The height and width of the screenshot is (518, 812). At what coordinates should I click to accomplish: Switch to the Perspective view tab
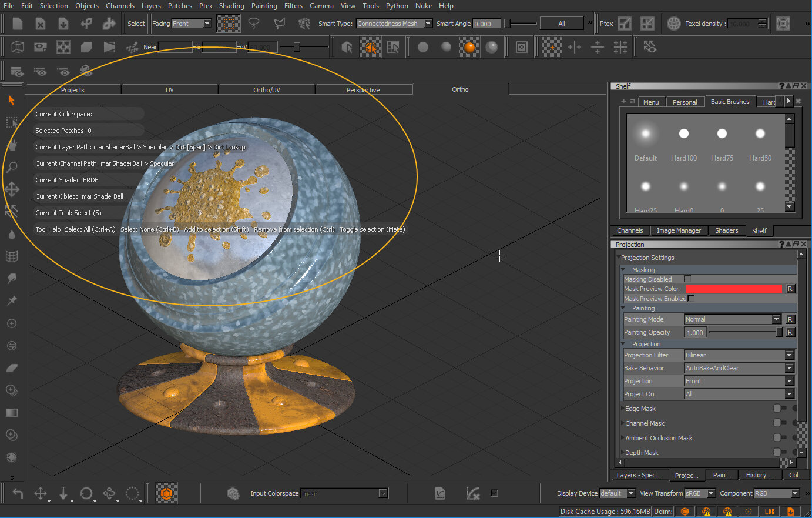pos(363,90)
